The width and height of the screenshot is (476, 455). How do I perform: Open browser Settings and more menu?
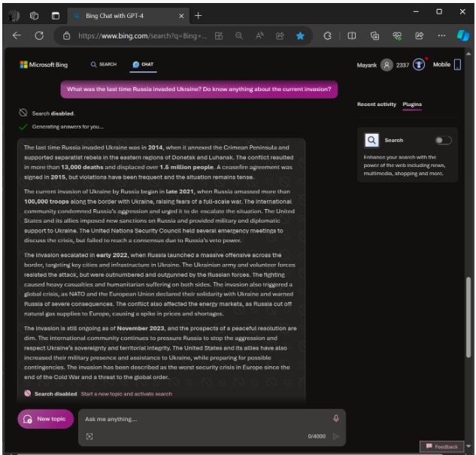441,35
